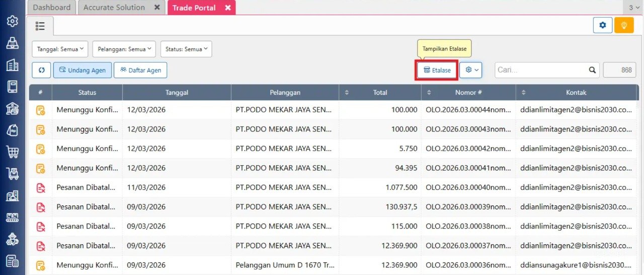Select customer Pelanggan Umum D 1670 row
This screenshot has height=275, width=644.
285,265
